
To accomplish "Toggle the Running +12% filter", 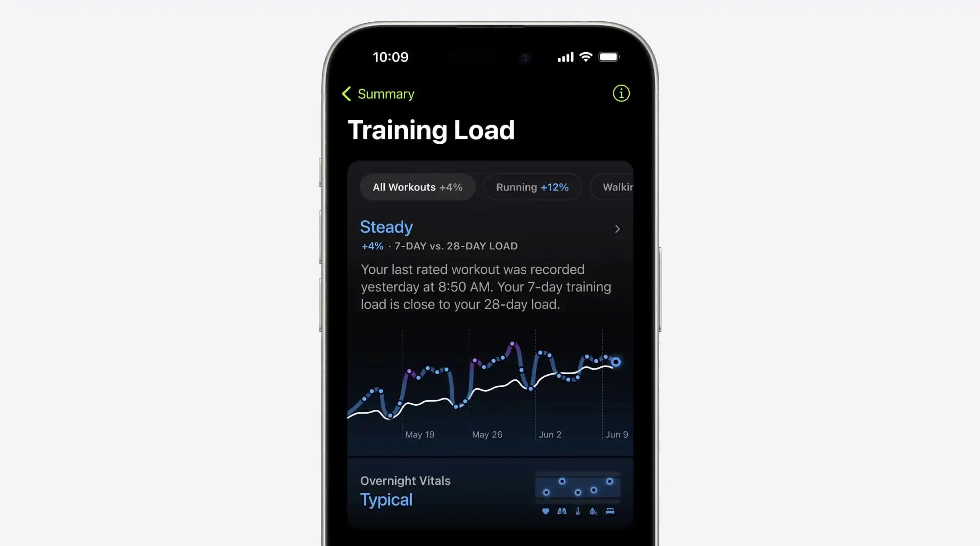I will click(x=531, y=186).
